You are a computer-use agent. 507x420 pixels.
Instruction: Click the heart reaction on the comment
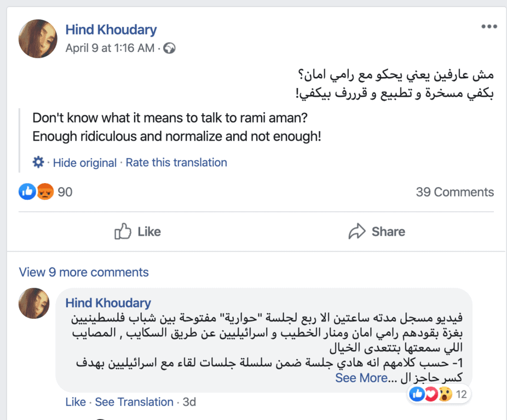coord(431,394)
